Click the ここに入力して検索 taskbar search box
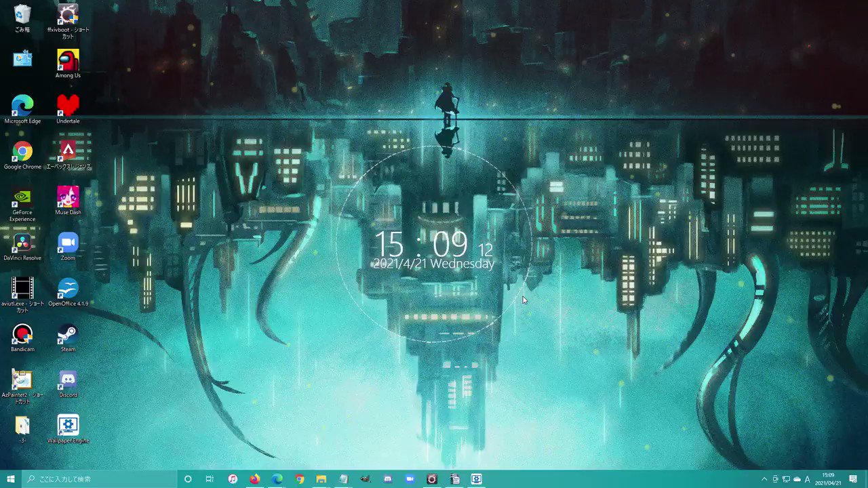Image resolution: width=868 pixels, height=488 pixels. 100,479
